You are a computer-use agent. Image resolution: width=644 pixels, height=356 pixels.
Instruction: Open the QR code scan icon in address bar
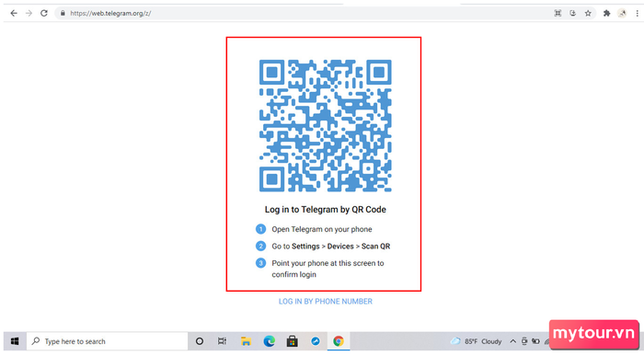coord(558,13)
